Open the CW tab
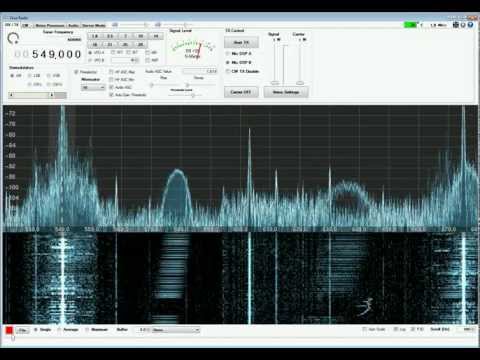 coord(26,25)
